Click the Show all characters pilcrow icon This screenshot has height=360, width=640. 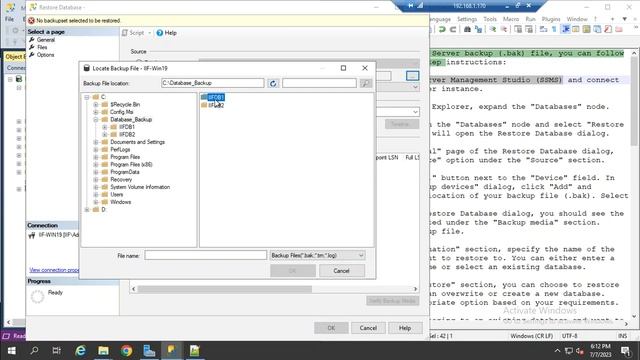[x=554, y=29]
